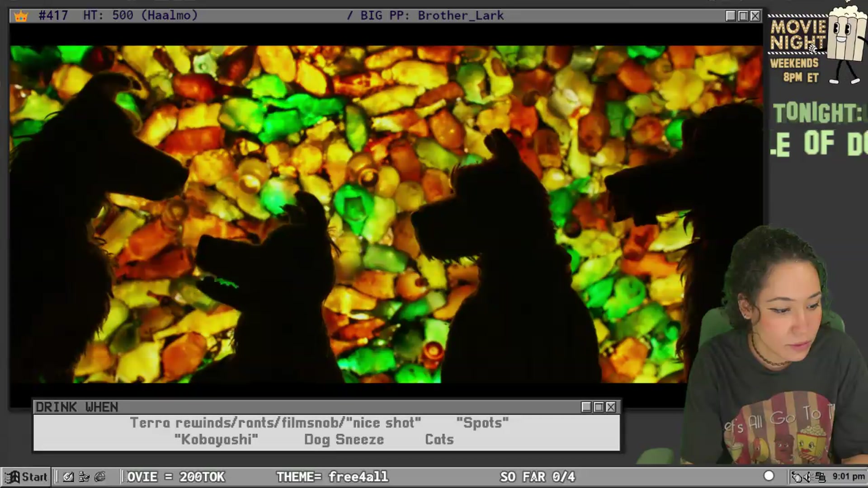Click the crown icon in the title bar

click(21, 16)
